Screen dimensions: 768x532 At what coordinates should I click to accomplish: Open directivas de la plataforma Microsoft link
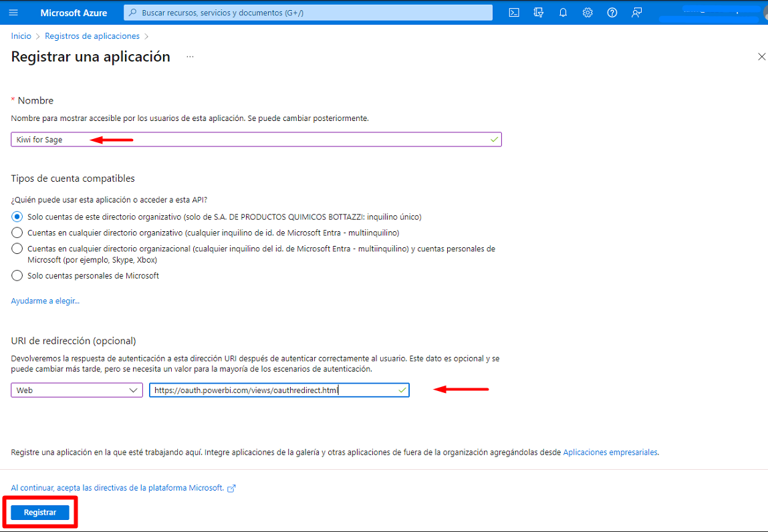[x=118, y=488]
